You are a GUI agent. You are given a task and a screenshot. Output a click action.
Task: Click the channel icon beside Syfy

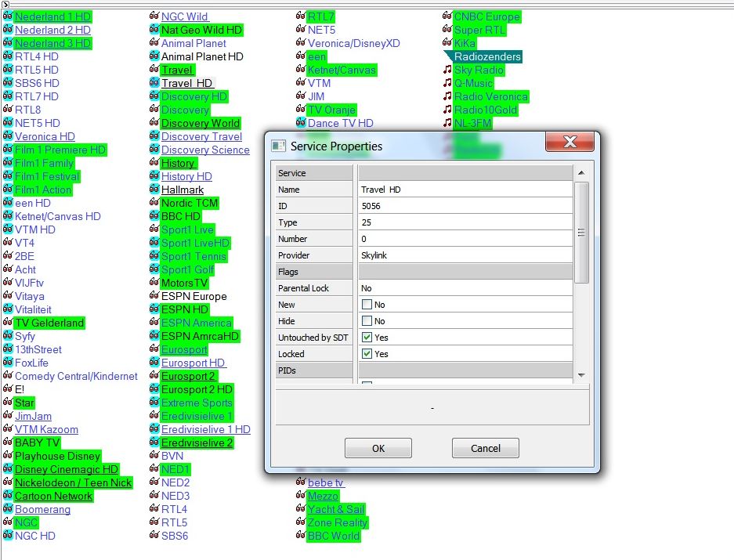[8, 336]
